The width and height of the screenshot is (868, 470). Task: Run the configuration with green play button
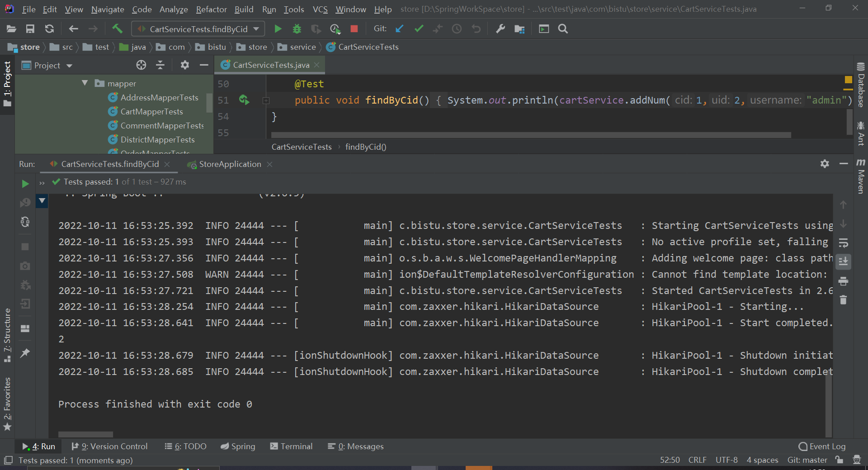tap(278, 29)
